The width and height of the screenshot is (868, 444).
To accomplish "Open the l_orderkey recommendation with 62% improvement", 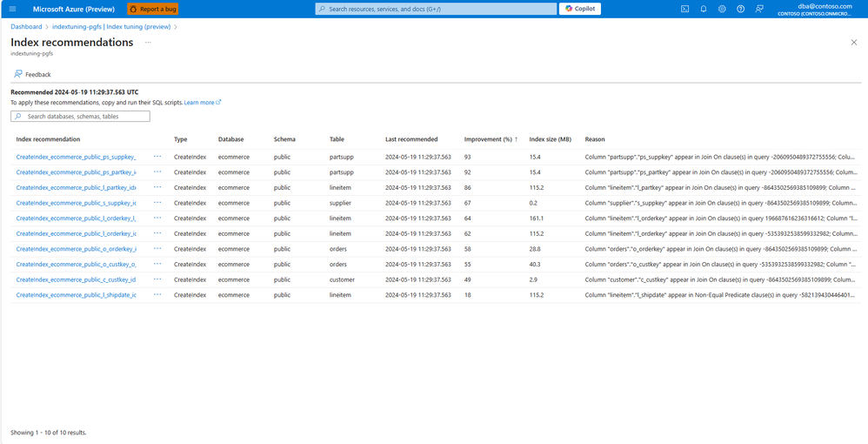I will (x=76, y=234).
